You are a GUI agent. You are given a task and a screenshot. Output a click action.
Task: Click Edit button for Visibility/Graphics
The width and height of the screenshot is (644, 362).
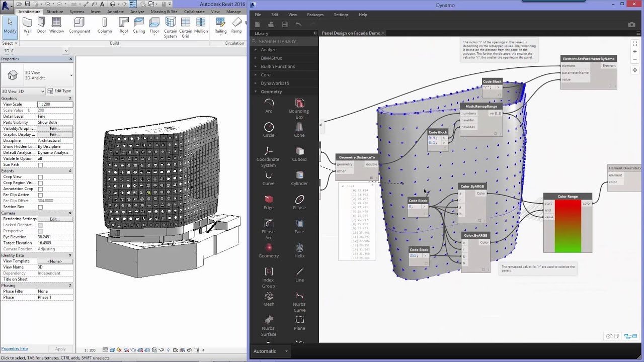[54, 129]
